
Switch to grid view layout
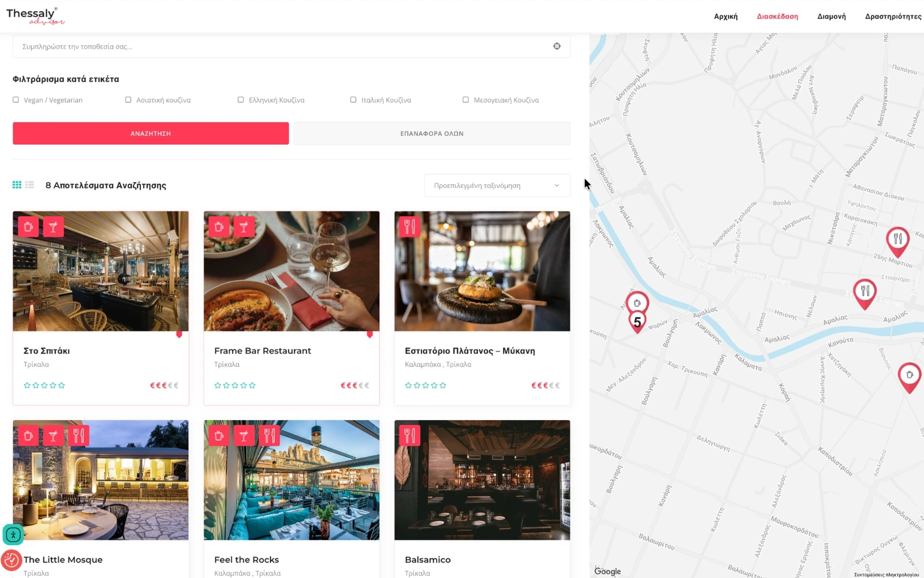click(x=17, y=185)
